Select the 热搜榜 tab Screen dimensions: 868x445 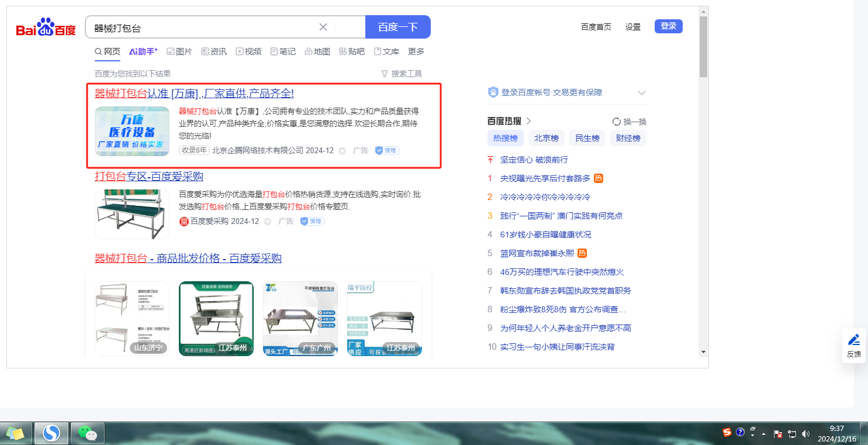tap(506, 138)
